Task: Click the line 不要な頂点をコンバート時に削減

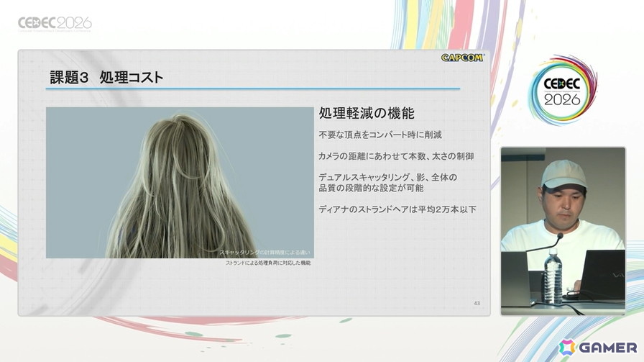Action: (380, 135)
